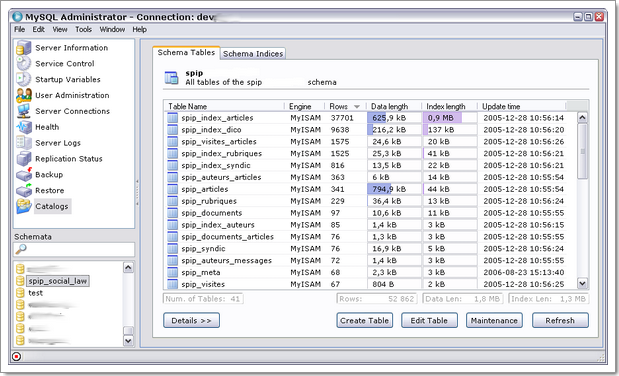The width and height of the screenshot is (619, 376).
Task: Open User Administration people icon
Action: pyautogui.click(x=24, y=95)
